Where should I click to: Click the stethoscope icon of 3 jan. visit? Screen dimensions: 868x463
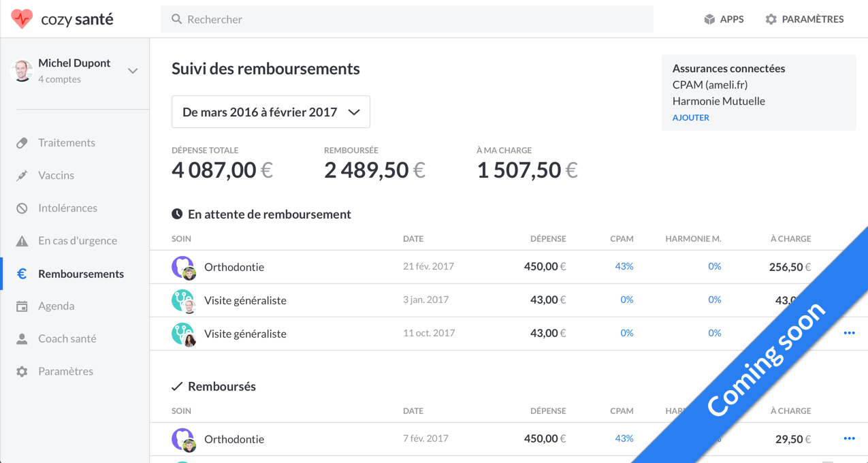pos(182,300)
